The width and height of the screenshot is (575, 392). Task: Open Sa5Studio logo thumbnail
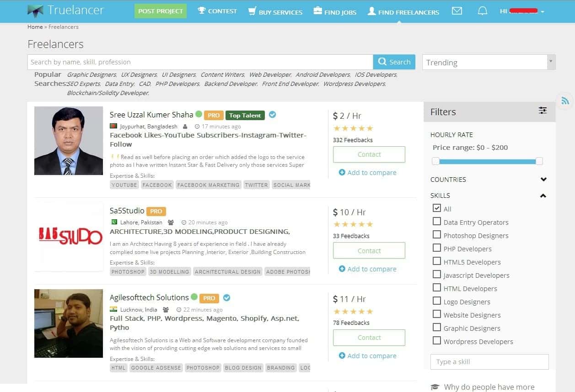69,237
